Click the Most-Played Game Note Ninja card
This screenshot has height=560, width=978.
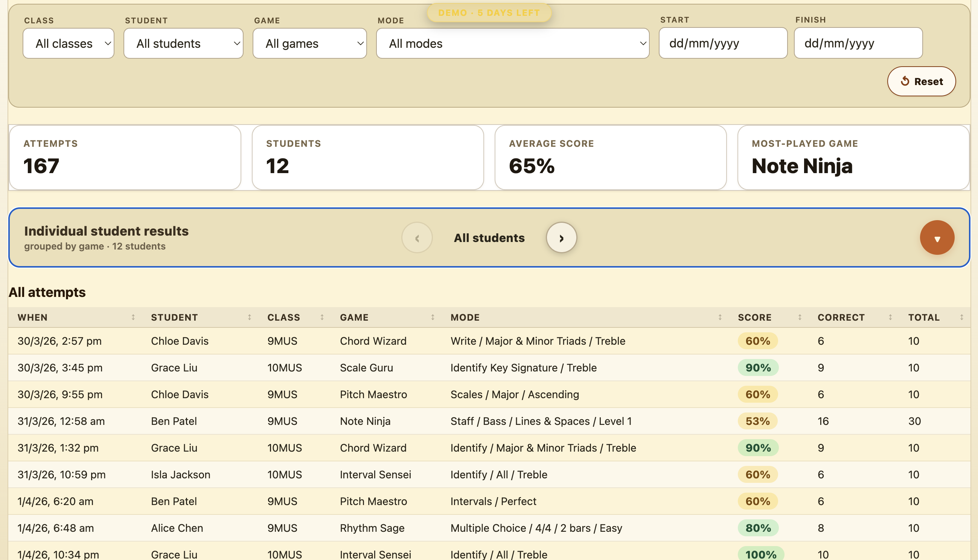(x=853, y=158)
